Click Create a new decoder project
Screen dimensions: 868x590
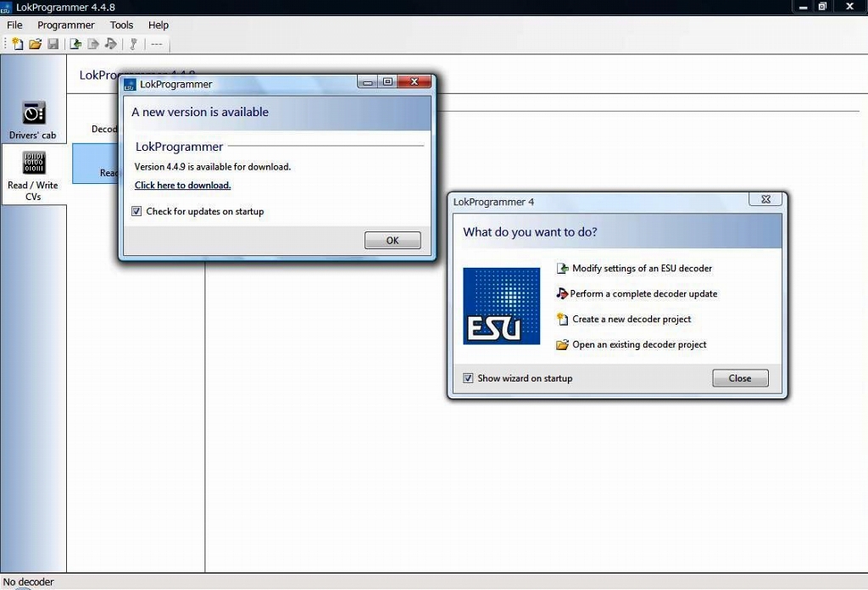coord(632,320)
